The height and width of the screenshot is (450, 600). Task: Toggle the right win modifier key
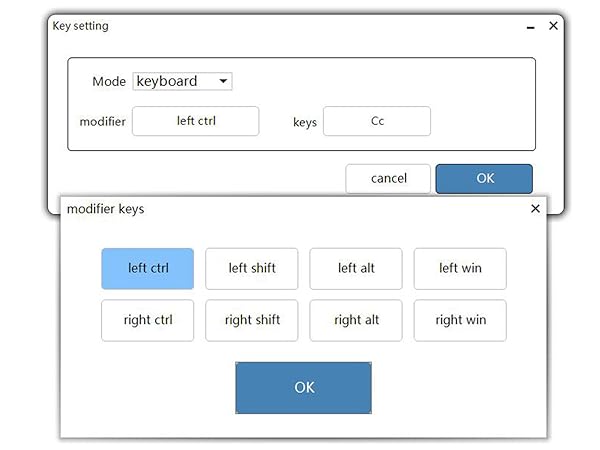pos(460,320)
